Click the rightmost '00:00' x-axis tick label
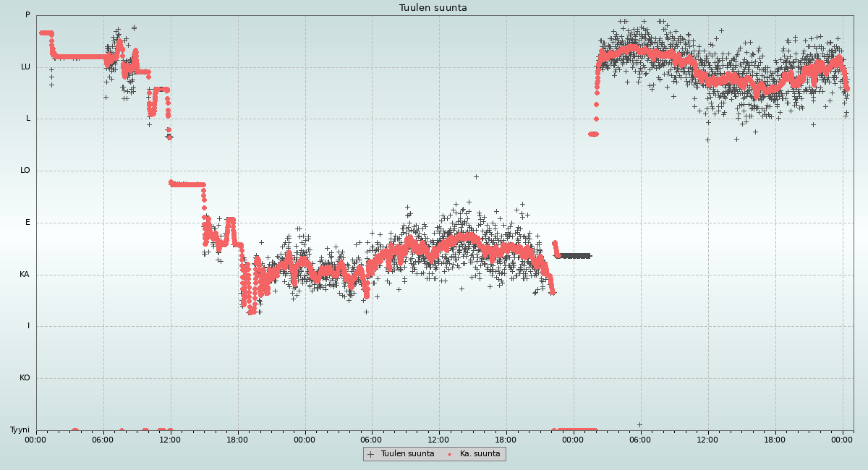The image size is (868, 470). coord(842,439)
